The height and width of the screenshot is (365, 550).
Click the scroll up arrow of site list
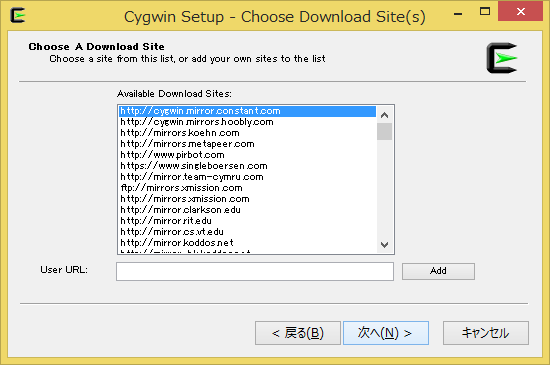pyautogui.click(x=384, y=115)
